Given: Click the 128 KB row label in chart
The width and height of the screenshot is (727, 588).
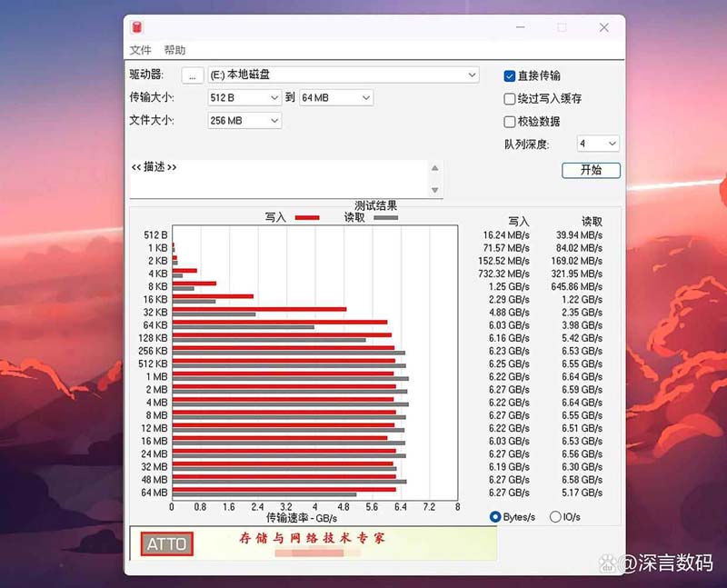Looking at the screenshot, I should (153, 338).
